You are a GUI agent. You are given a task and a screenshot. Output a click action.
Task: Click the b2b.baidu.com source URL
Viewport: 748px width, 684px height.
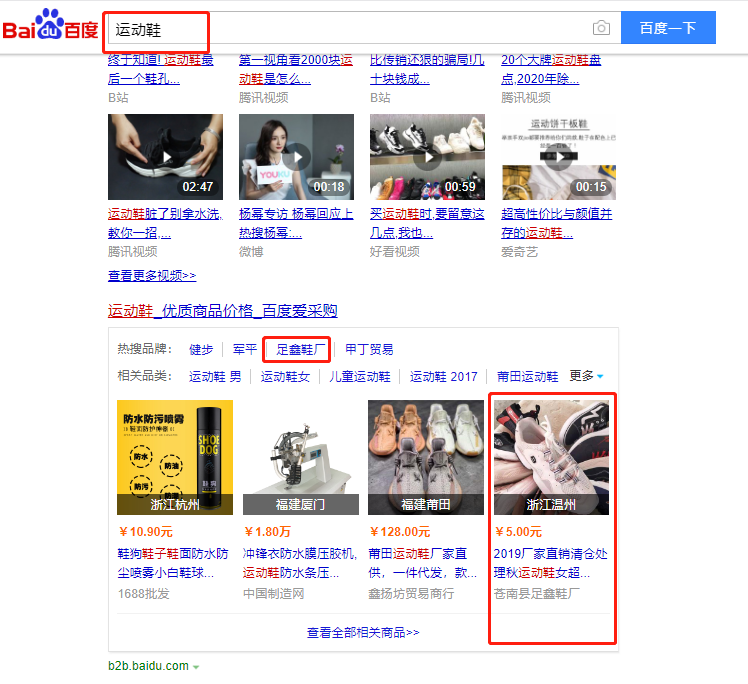pos(148,666)
